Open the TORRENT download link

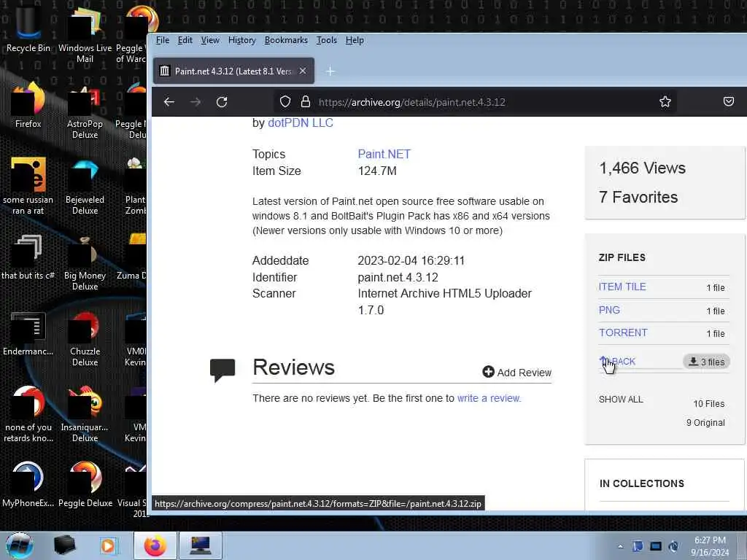pos(623,332)
